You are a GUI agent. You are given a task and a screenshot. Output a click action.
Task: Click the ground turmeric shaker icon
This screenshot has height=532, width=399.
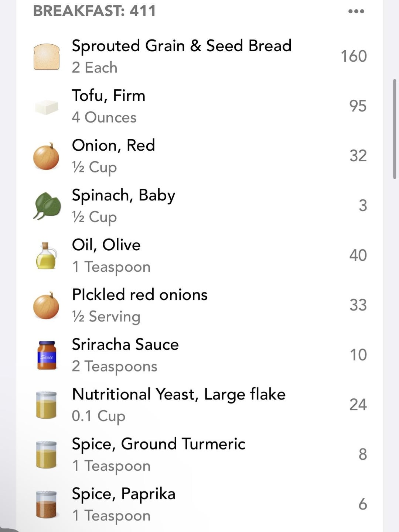coord(46,455)
